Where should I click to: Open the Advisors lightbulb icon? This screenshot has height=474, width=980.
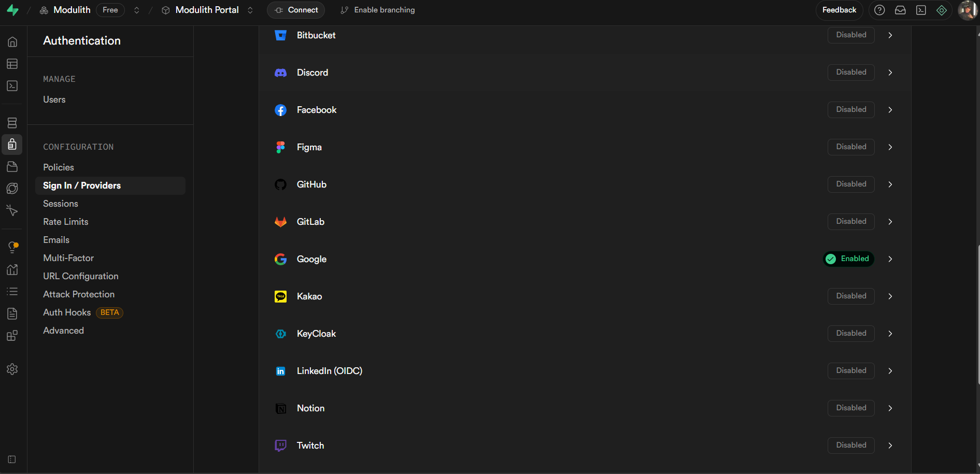tap(12, 248)
